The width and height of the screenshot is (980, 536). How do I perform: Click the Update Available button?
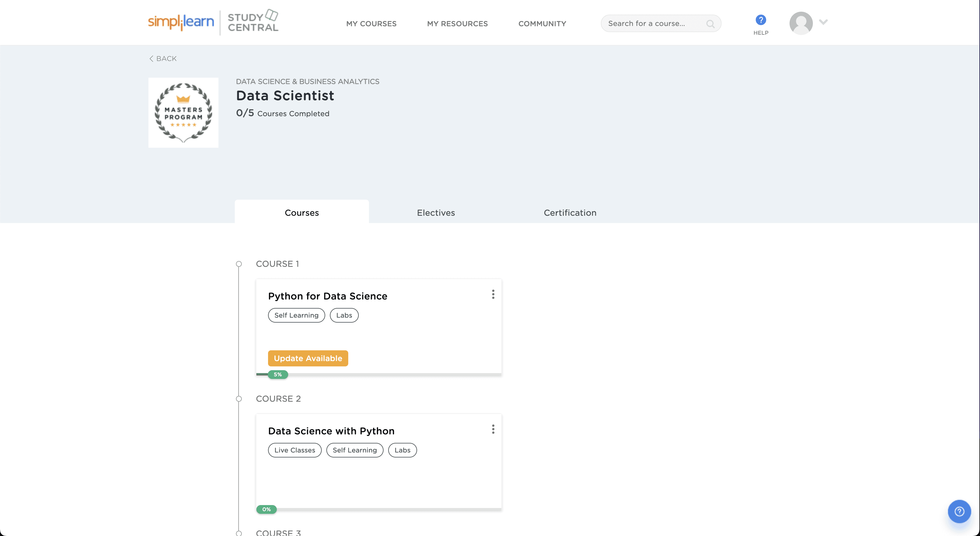[308, 358]
